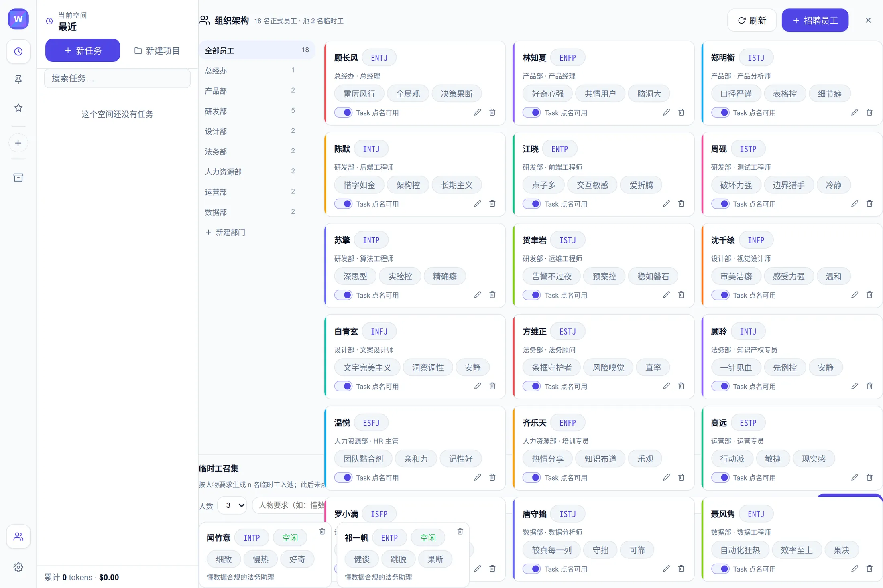Edit employee 林知夏 with pencil icon
Image resolution: width=883 pixels, height=588 pixels.
pyautogui.click(x=666, y=112)
